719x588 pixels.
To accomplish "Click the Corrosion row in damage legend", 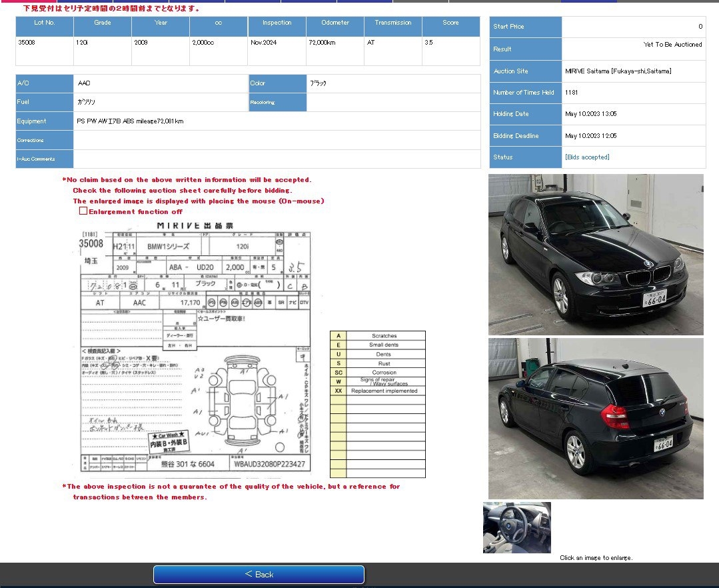I will [x=384, y=373].
